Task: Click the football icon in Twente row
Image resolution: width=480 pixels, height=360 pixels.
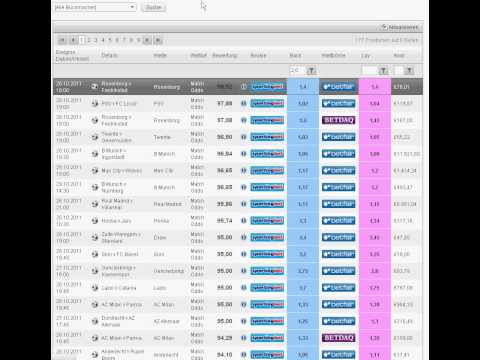Action: point(95,137)
